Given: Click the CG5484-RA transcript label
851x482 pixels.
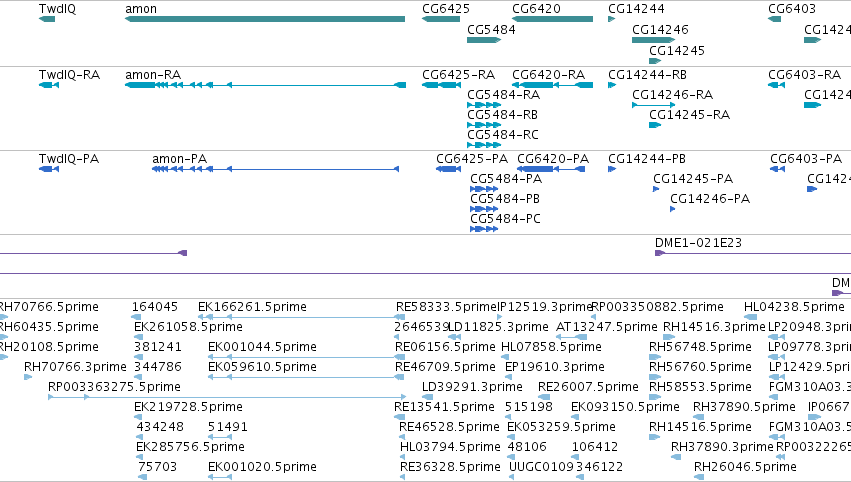Looking at the screenshot, I should coord(504,94).
